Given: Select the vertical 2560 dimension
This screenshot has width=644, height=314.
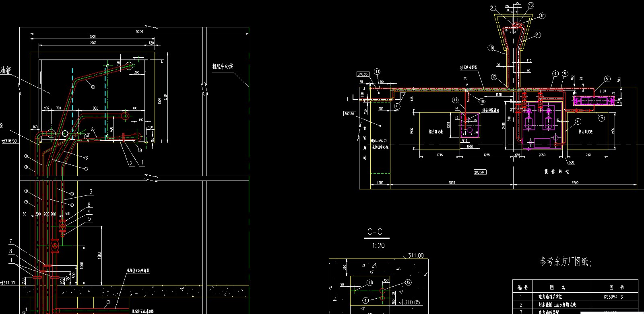Looking at the screenshot, I should click(159, 101).
